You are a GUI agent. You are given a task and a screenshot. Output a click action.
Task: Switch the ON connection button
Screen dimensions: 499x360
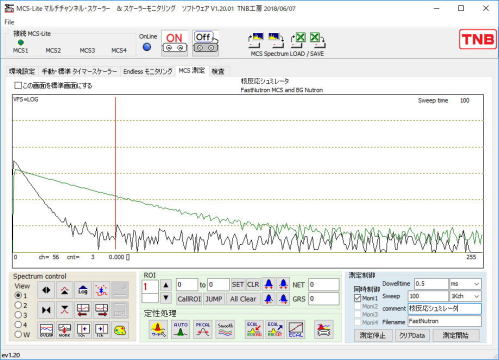175,43
